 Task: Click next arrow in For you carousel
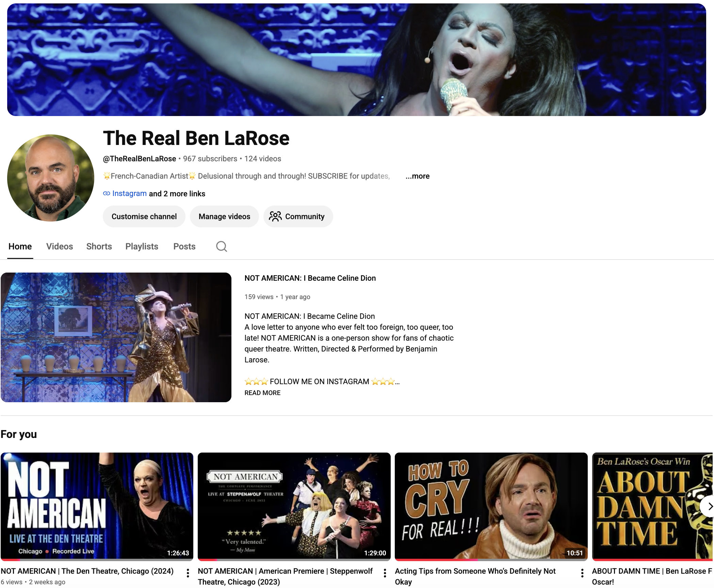[709, 506]
